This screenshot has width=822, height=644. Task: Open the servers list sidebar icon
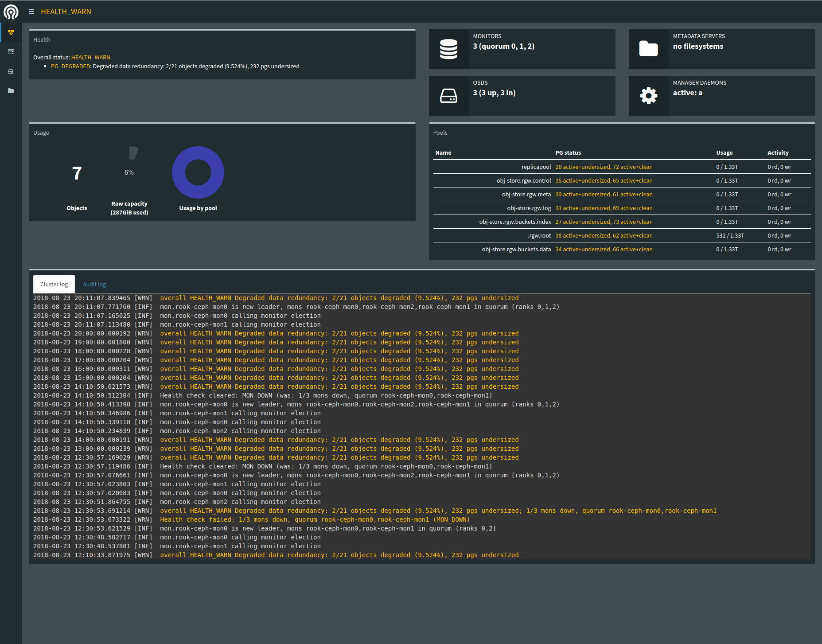coord(11,52)
